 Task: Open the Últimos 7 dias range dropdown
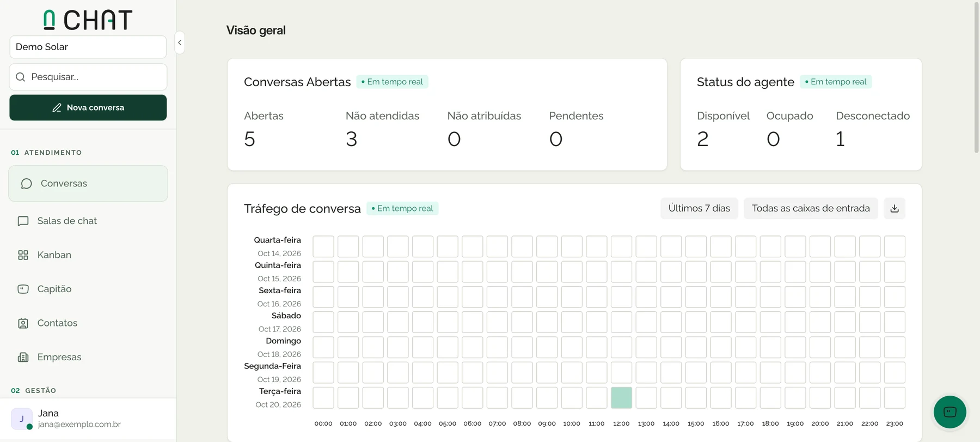pyautogui.click(x=699, y=208)
